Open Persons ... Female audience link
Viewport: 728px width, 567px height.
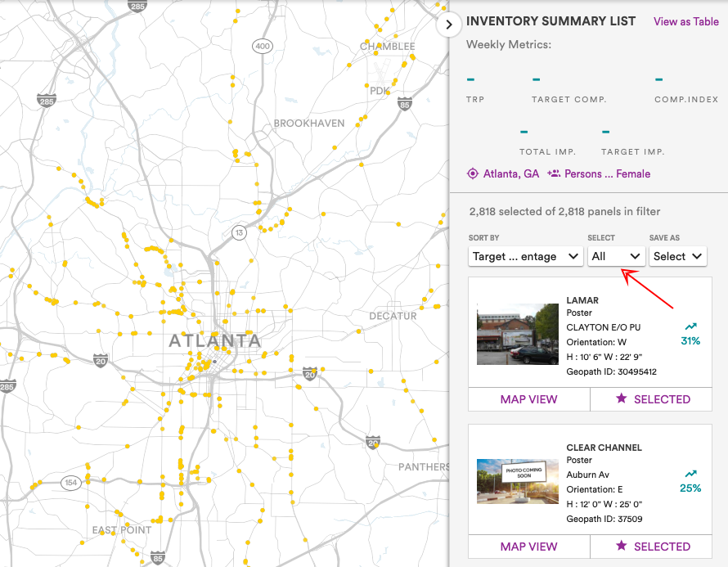(x=607, y=173)
